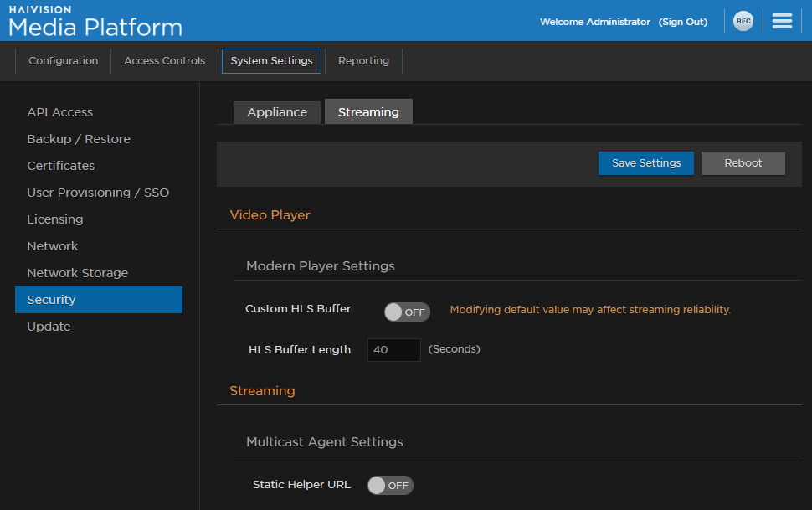Click the REC recording status icon
The image size is (812, 510).
[x=743, y=21]
